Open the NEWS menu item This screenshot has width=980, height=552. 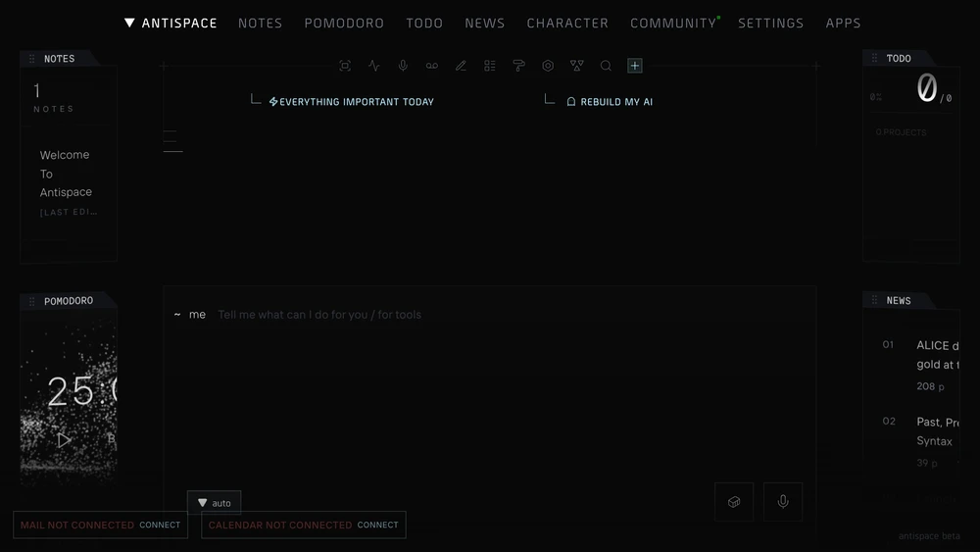485,24
